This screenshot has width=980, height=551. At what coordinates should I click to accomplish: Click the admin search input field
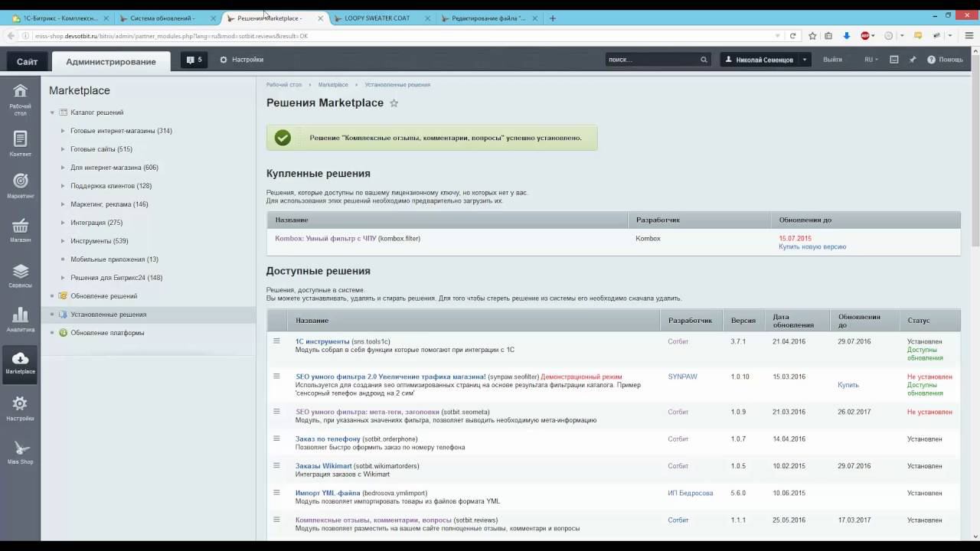coord(652,60)
